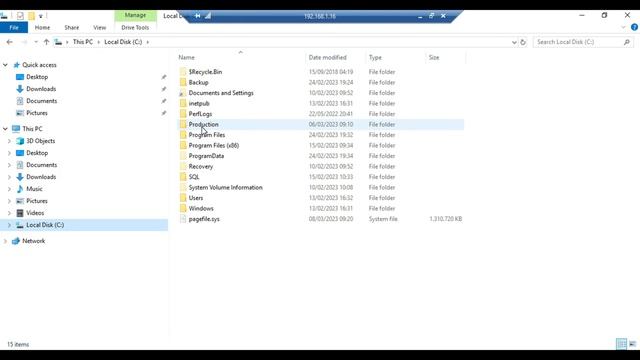Expand Local Disk (C:) tree node
Image resolution: width=640 pixels, height=360 pixels.
tap(9, 225)
